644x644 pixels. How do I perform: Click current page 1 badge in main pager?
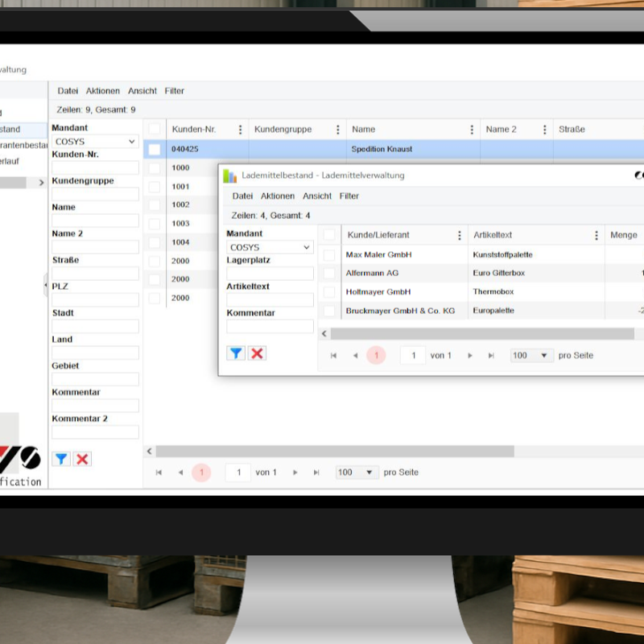201,473
